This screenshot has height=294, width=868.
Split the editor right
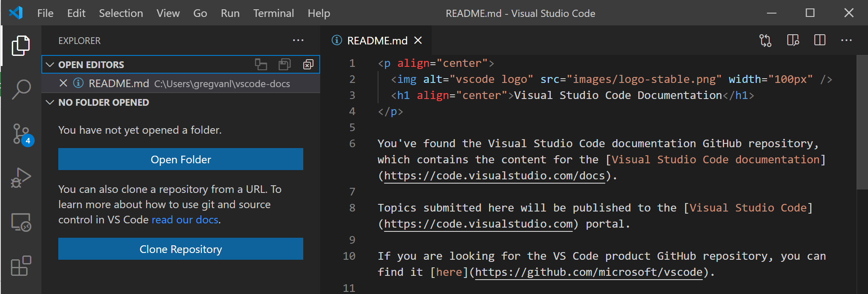coord(820,40)
